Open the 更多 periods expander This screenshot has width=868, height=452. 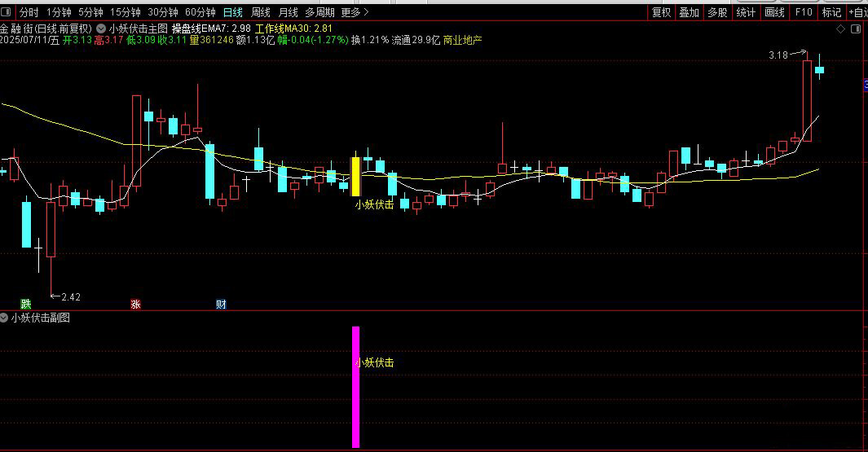click(x=355, y=11)
